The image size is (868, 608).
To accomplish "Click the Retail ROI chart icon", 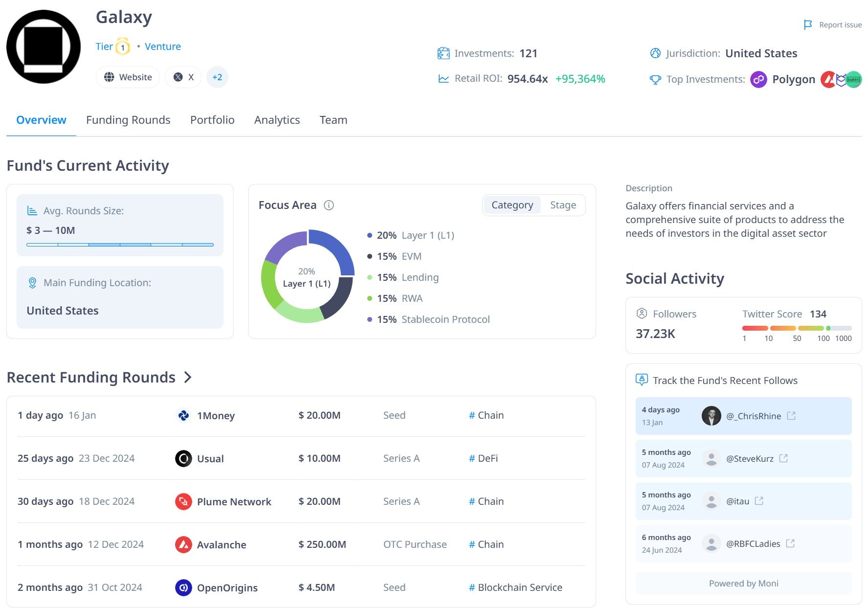I will (444, 79).
